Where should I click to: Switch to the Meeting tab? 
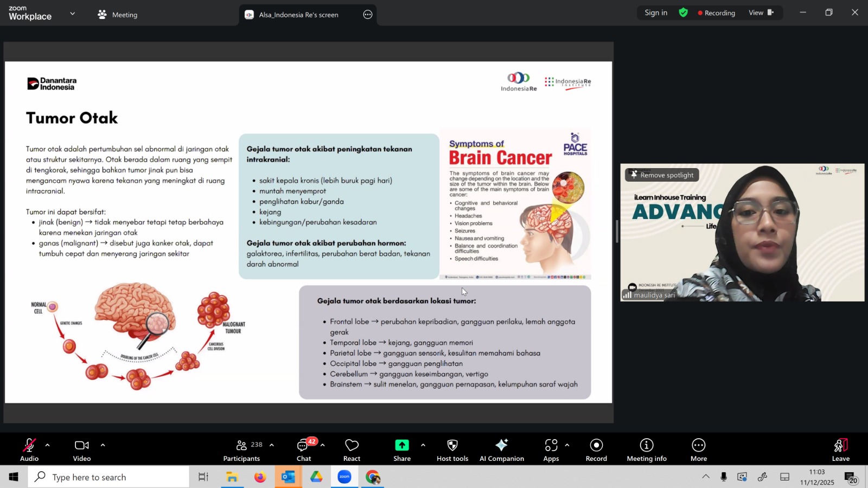[118, 15]
